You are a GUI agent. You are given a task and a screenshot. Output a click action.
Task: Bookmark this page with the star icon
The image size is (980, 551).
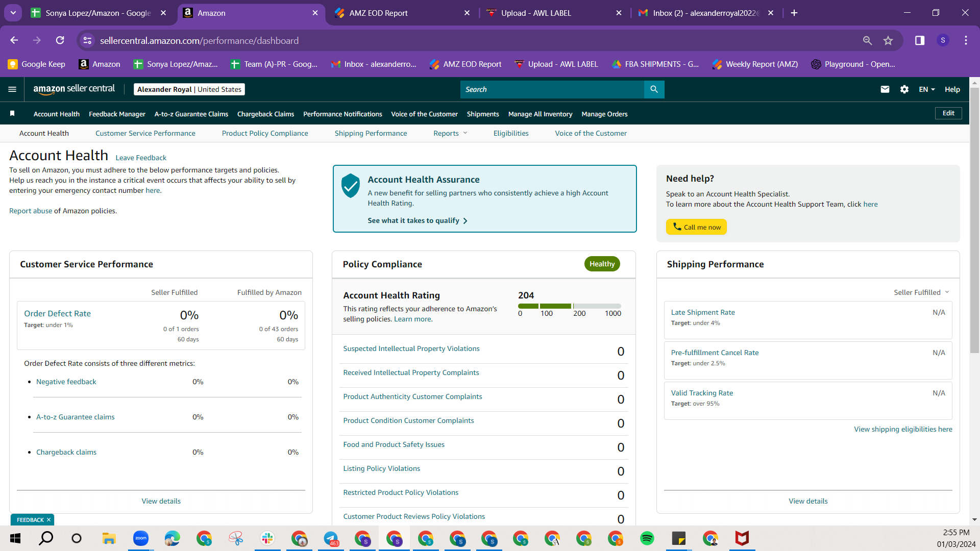(x=888, y=40)
